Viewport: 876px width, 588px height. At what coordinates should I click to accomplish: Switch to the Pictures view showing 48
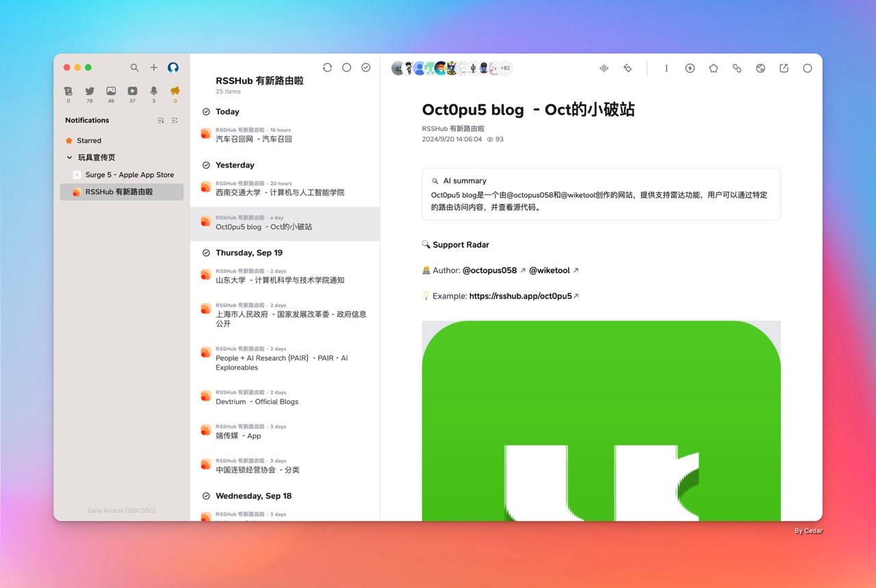[111, 94]
